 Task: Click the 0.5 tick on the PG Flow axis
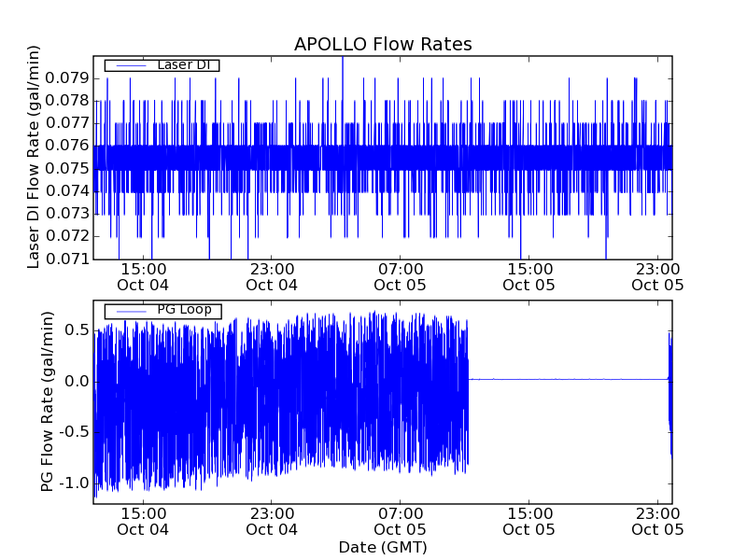[77, 330]
